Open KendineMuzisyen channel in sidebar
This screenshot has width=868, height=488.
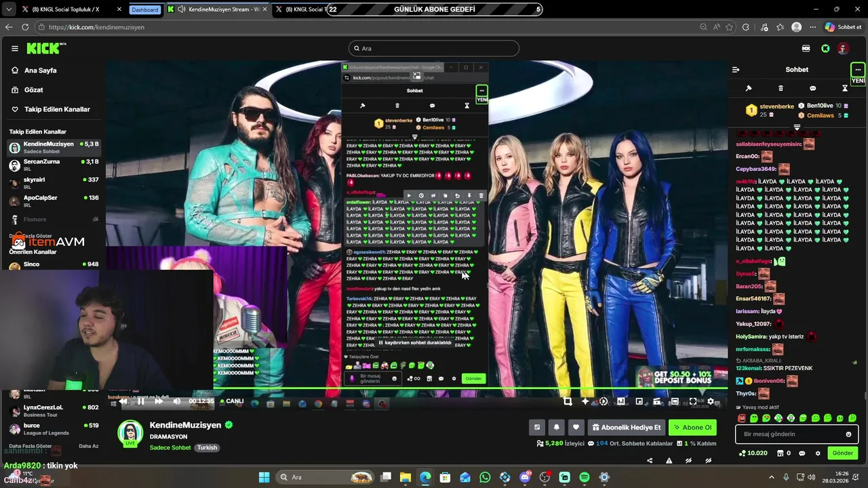[x=53, y=147]
